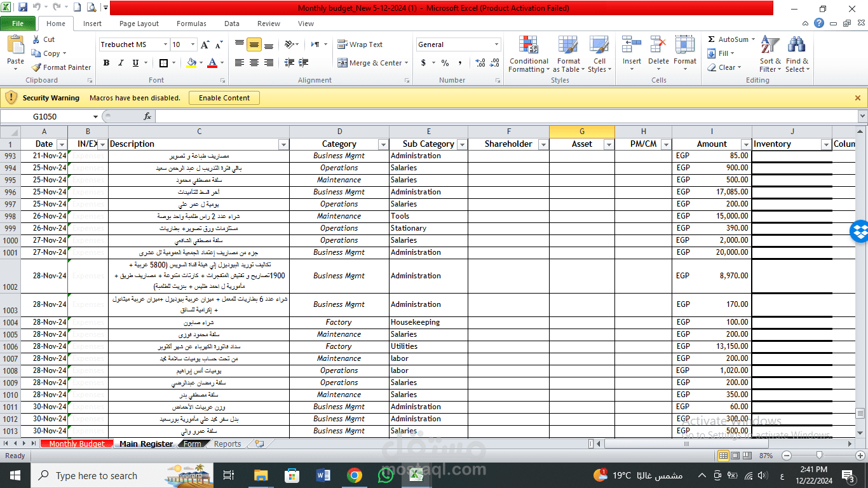The image size is (868, 488).
Task: Open File Explorer from the taskbar
Action: 261,475
